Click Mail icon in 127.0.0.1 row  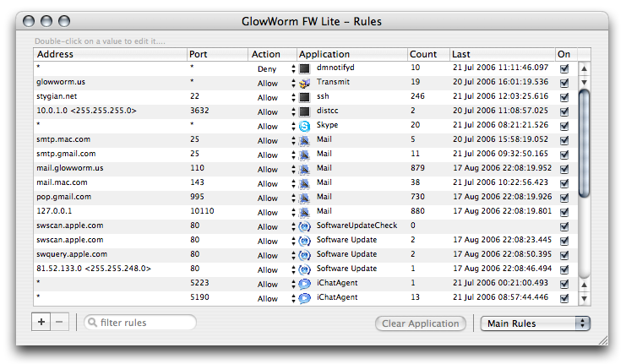tap(305, 212)
